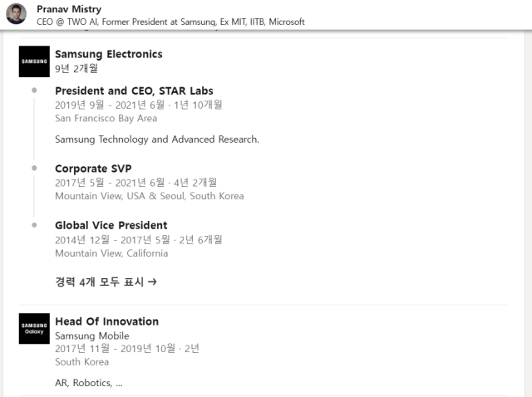Click the Global Vice President timeline bullet
Screen dimensions: 532x397
(34, 225)
